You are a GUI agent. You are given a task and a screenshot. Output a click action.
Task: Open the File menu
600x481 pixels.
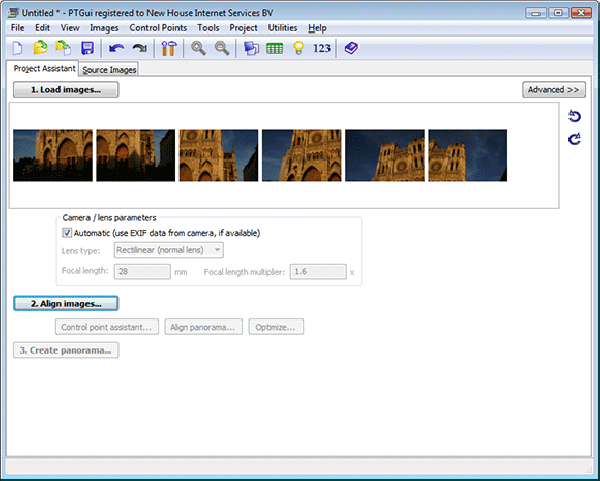[18, 28]
